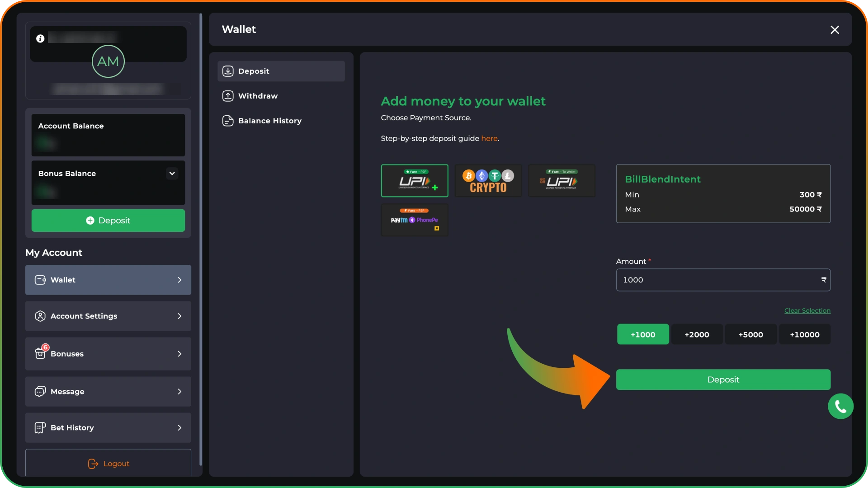
Task: Click the left sidebar vertical scrollbar
Action: 201,239
